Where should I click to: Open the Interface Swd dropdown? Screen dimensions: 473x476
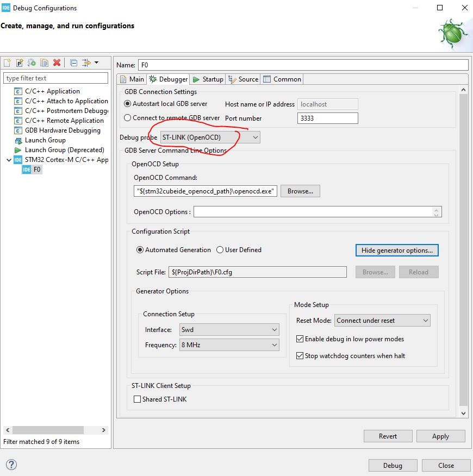point(229,329)
